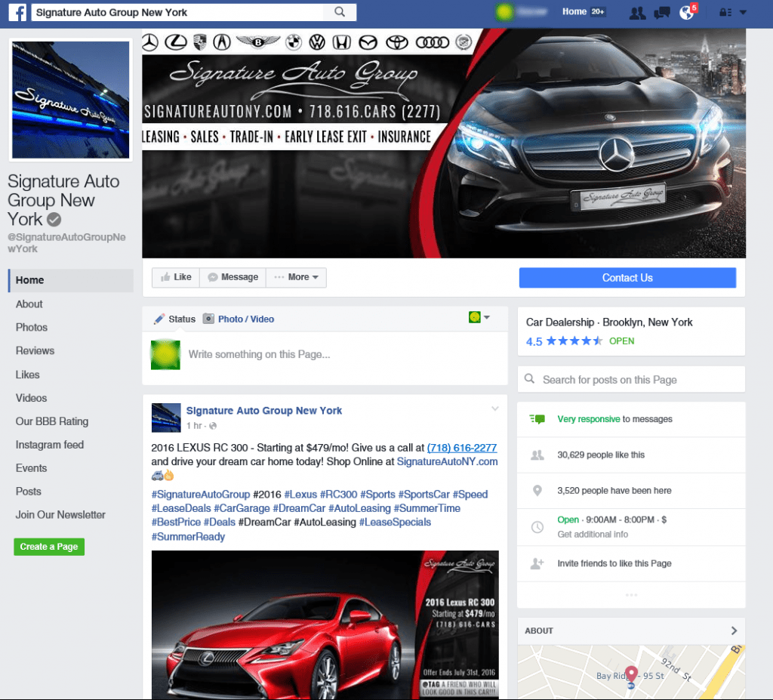This screenshot has width=773, height=700.
Task: Click the #SummerReady hashtag
Action: point(188,537)
